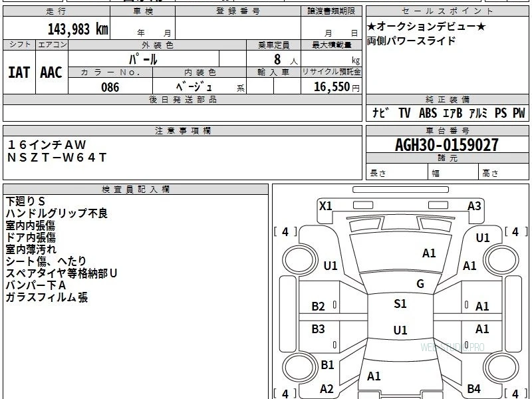Select the 登録番号 header
This screenshot has height=399, width=532.
click(x=238, y=11)
